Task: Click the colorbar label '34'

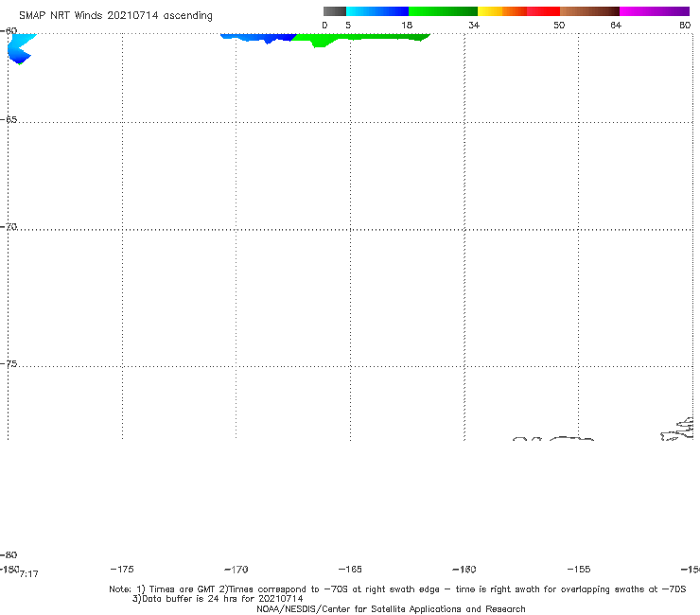Action: click(474, 25)
